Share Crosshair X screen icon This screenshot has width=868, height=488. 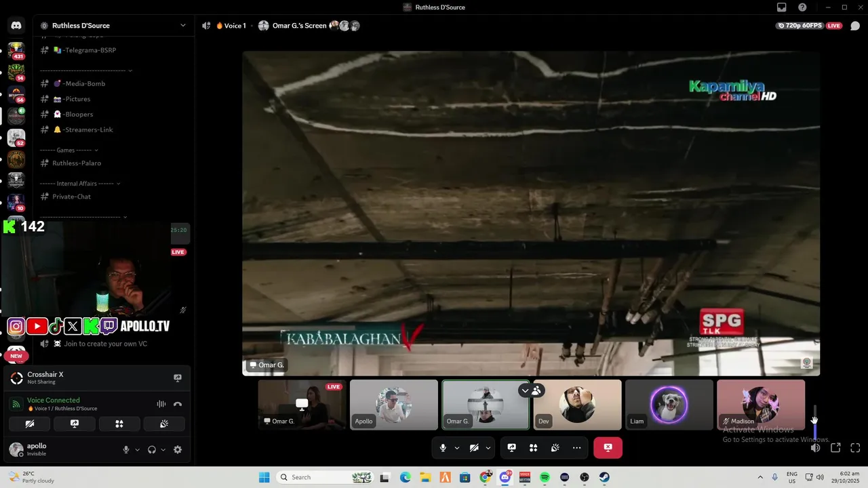178,378
